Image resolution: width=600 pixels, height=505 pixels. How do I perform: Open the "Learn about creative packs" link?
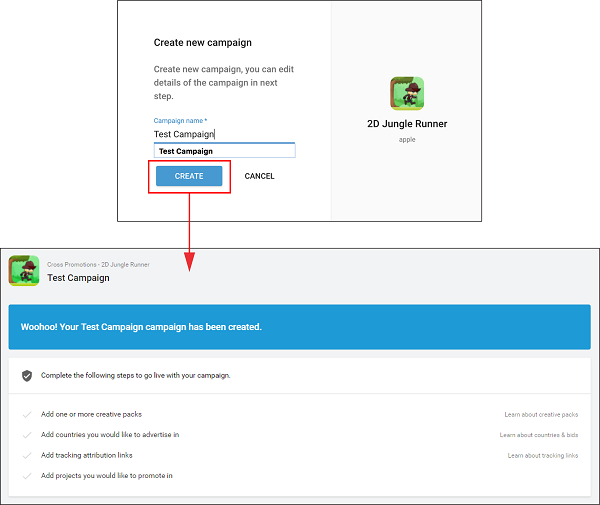(x=540, y=414)
